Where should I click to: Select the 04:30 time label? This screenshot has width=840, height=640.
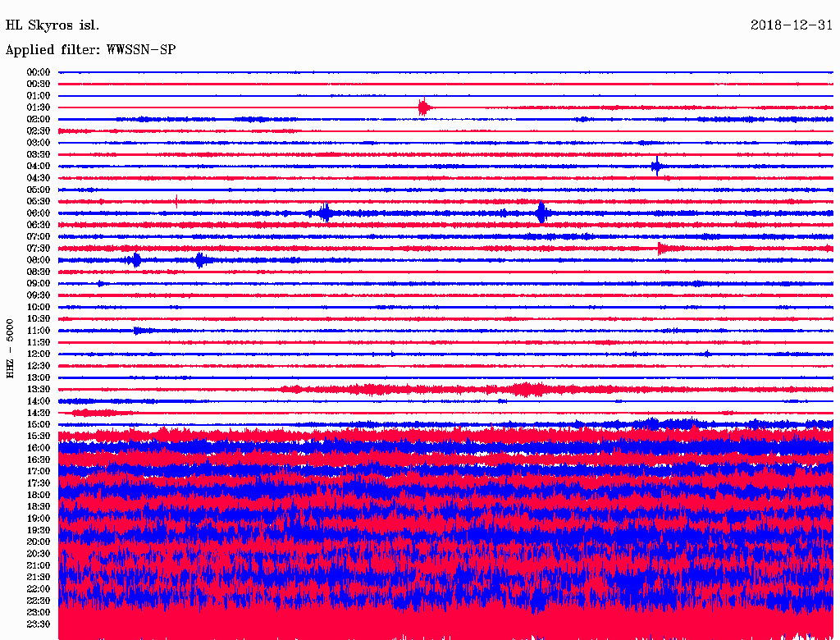tap(39, 178)
